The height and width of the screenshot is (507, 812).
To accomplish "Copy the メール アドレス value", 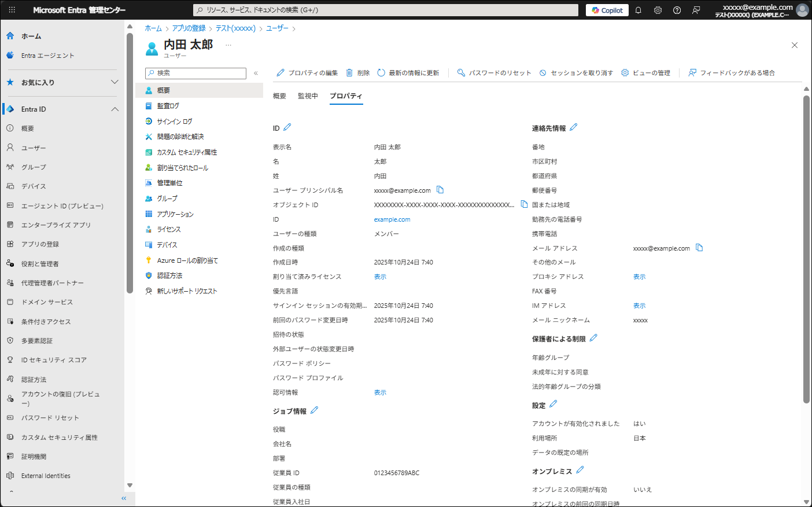I will click(x=699, y=248).
